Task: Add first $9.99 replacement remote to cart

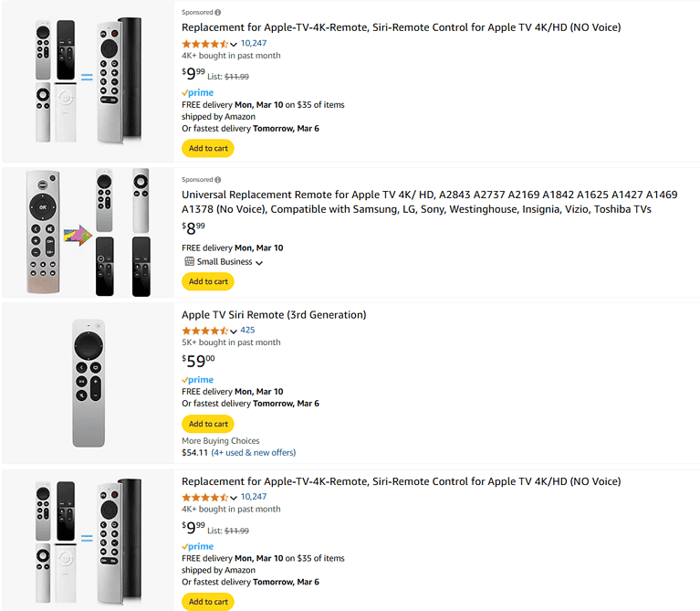Action: [208, 148]
